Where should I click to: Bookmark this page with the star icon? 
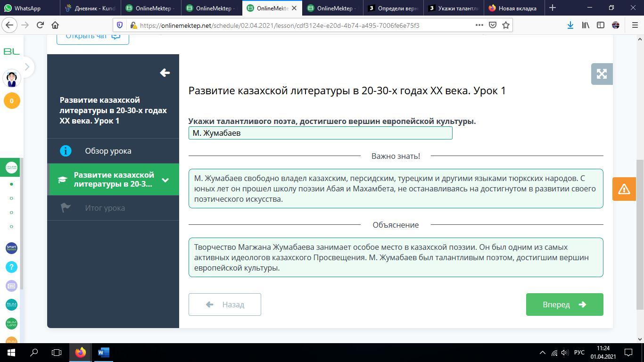point(506,25)
